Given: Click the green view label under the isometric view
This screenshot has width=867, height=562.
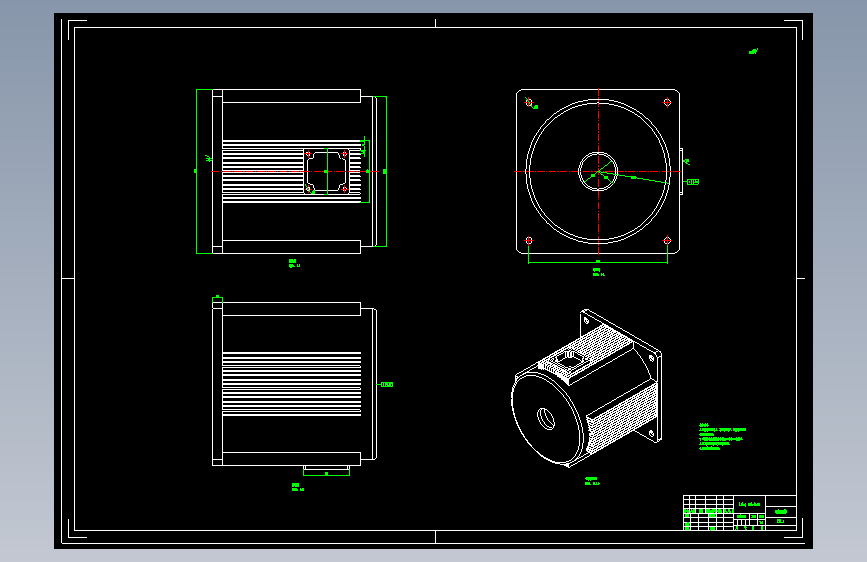Looking at the screenshot, I should pos(592,481).
